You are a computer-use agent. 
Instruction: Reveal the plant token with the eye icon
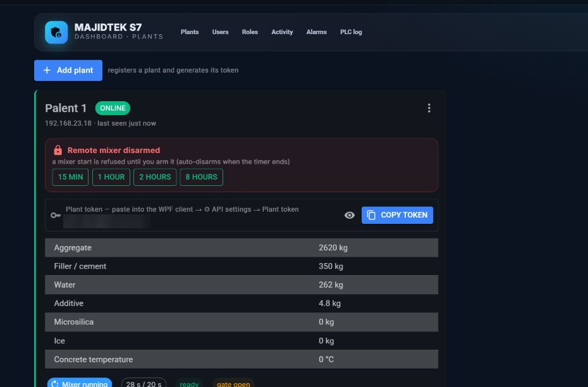point(350,215)
